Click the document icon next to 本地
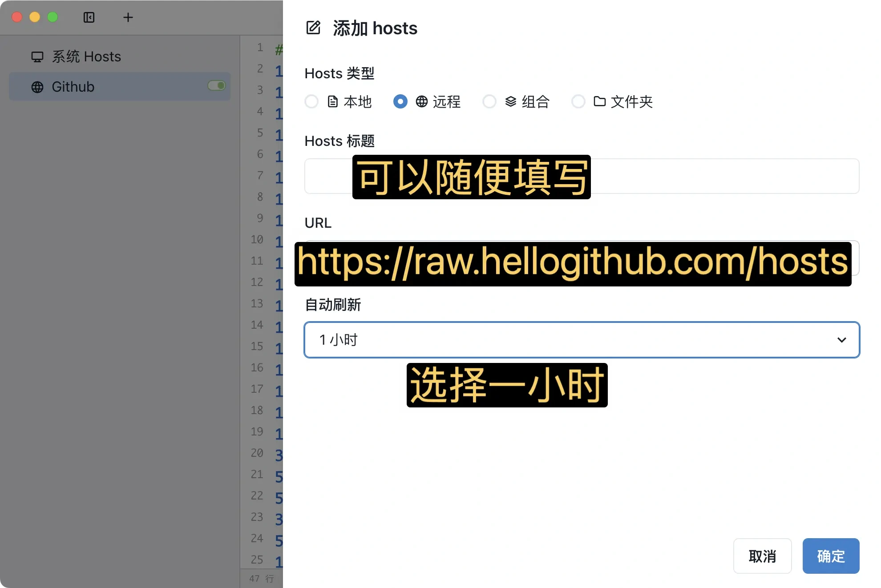881x588 pixels. click(333, 101)
